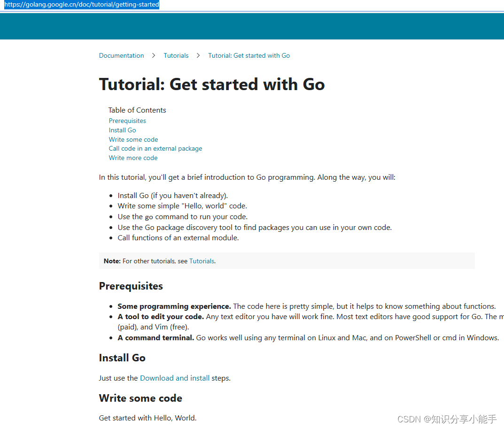Click 'Get started with Hello, World.' text
Screen dimensions: 504x428
[147, 418]
